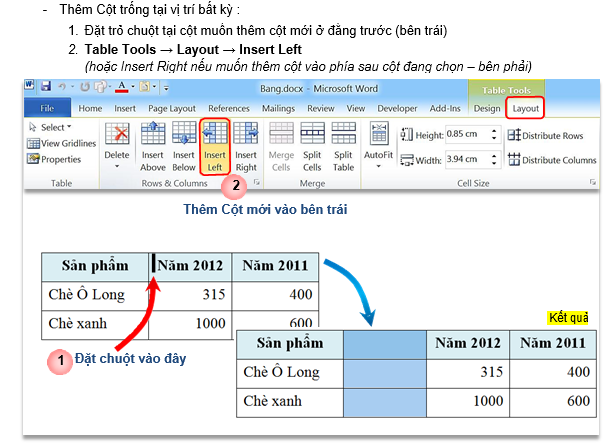Click the Insert Right button
Viewport: 611px width, 447px height.
click(245, 145)
